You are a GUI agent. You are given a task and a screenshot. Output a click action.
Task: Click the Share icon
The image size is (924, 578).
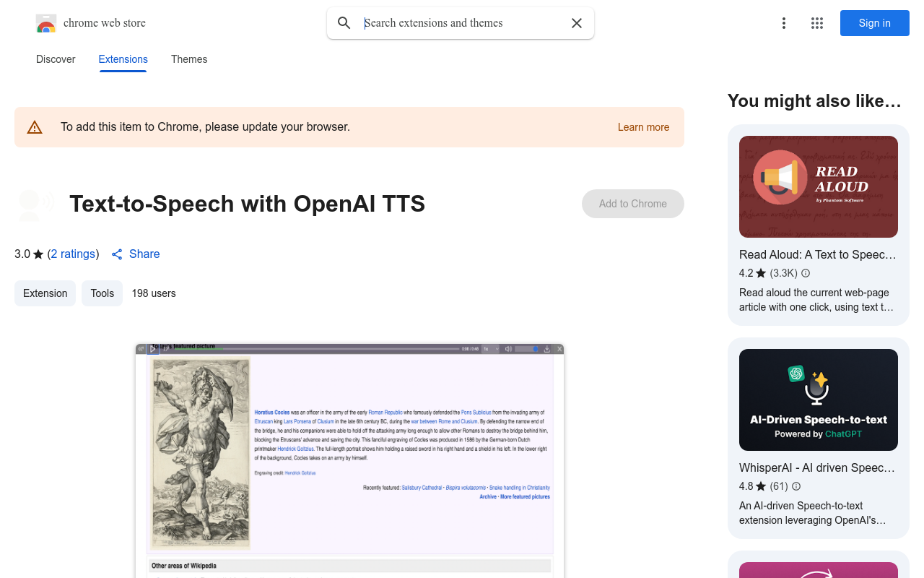click(x=117, y=254)
